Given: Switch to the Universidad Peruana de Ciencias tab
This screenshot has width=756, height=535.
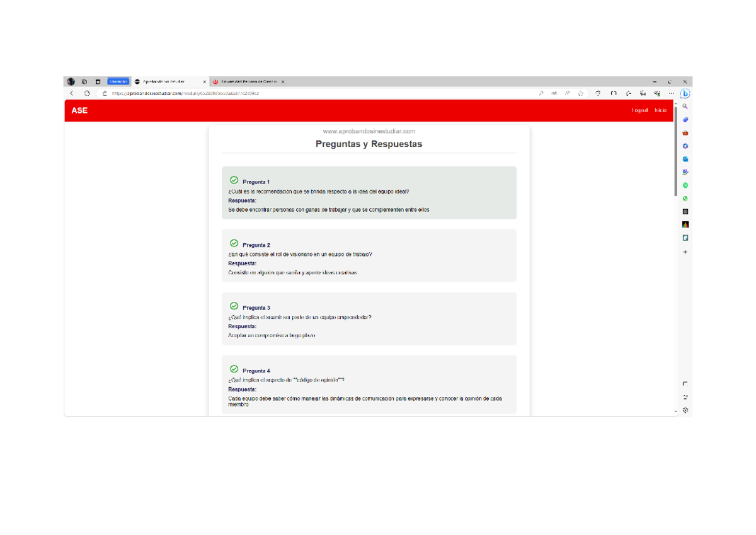Looking at the screenshot, I should click(x=246, y=81).
